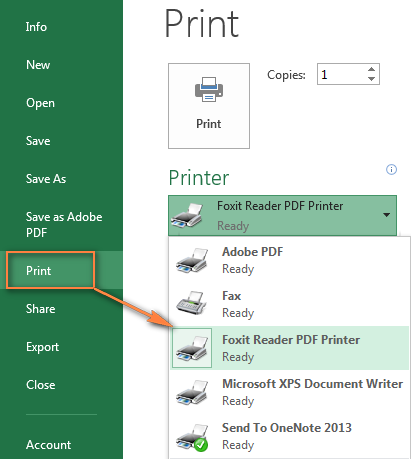The height and width of the screenshot is (459, 411).
Task: Click the Fax machine icon
Action: [191, 303]
